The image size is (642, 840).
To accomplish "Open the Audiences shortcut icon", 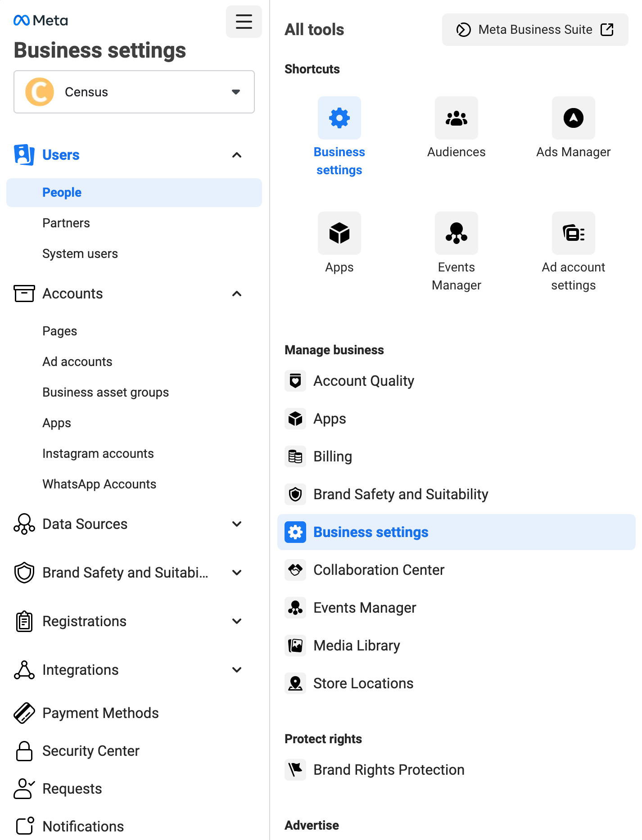I will pyautogui.click(x=456, y=118).
